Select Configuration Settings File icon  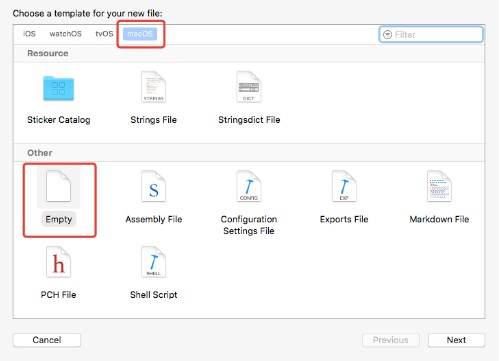point(249,186)
